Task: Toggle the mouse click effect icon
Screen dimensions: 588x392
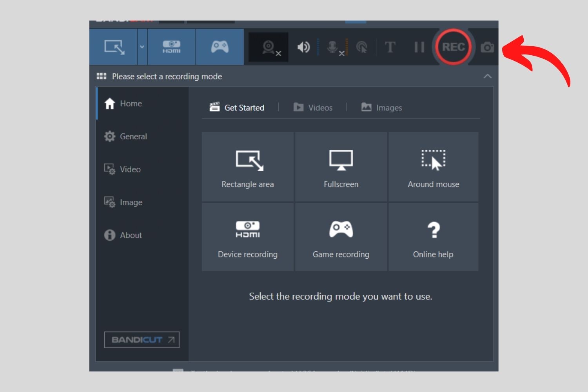Action: pyautogui.click(x=361, y=47)
